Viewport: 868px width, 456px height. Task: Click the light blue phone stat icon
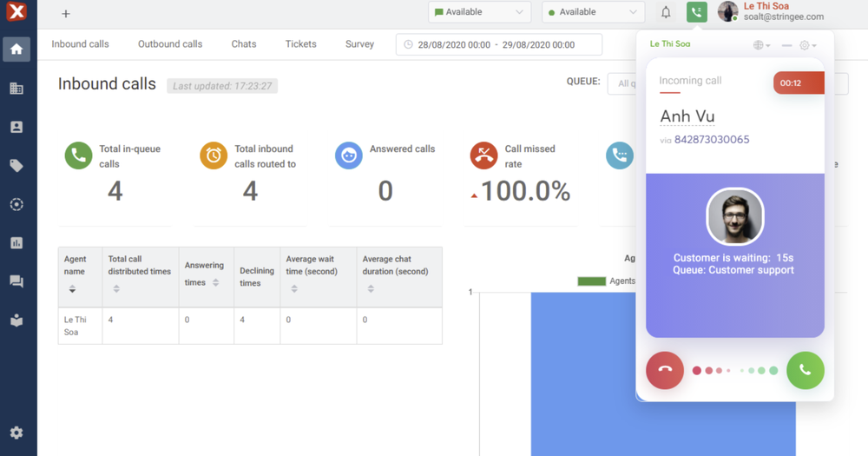click(x=620, y=155)
